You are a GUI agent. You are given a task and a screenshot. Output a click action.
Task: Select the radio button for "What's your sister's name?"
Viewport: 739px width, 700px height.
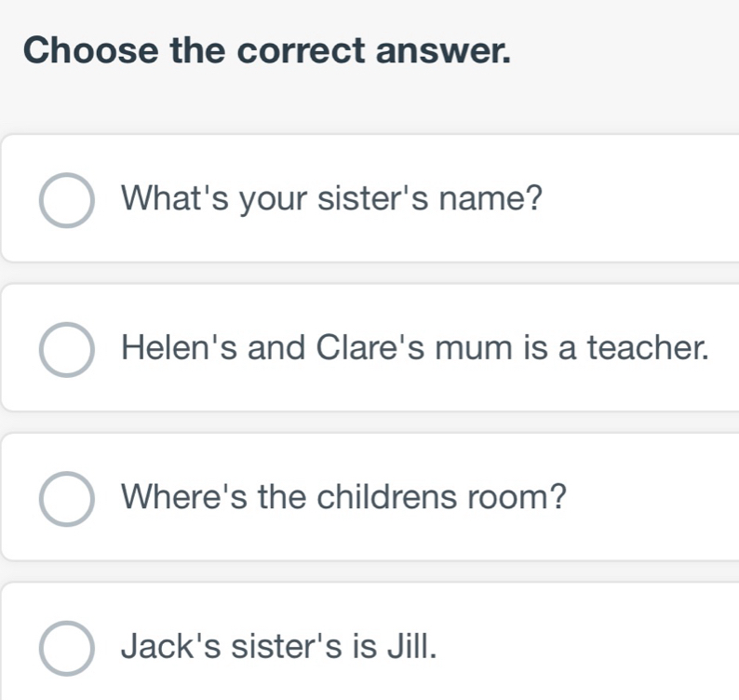(66, 199)
